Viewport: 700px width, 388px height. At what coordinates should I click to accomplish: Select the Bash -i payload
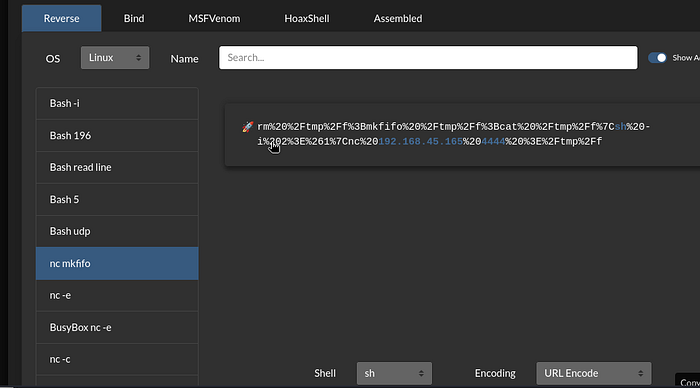coord(117,104)
